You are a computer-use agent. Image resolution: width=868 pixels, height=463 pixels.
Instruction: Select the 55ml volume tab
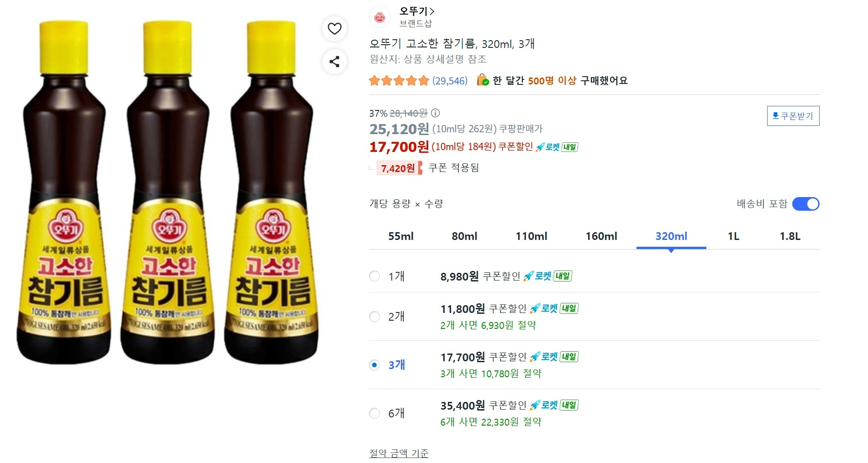point(400,236)
